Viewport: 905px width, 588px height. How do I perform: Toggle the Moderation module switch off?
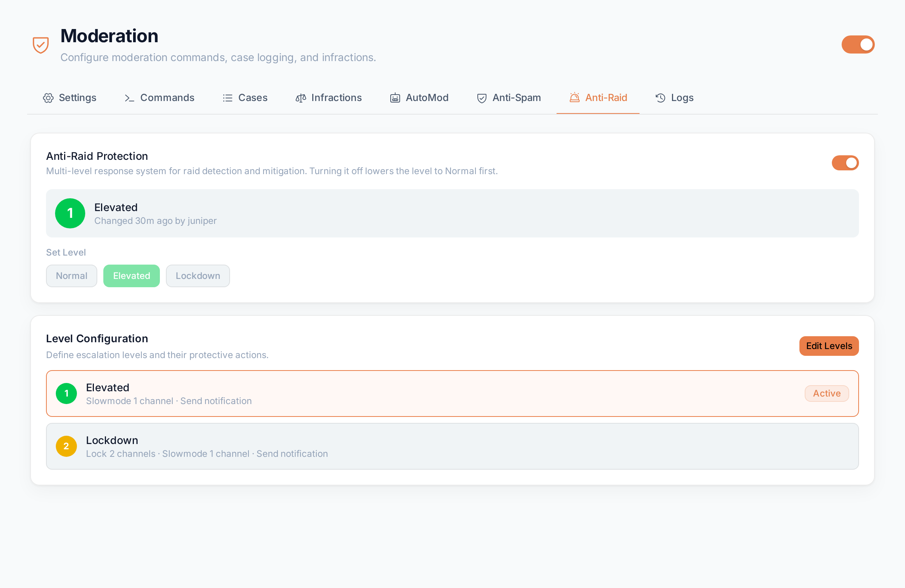[x=858, y=44]
